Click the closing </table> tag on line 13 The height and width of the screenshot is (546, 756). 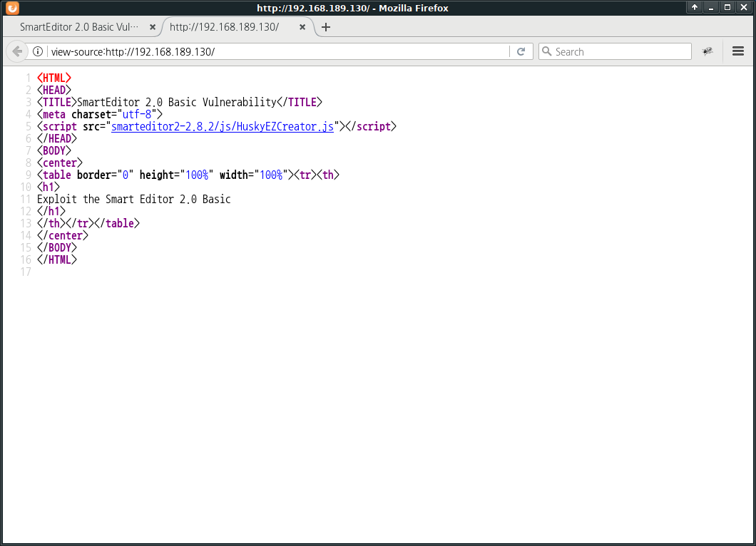117,223
